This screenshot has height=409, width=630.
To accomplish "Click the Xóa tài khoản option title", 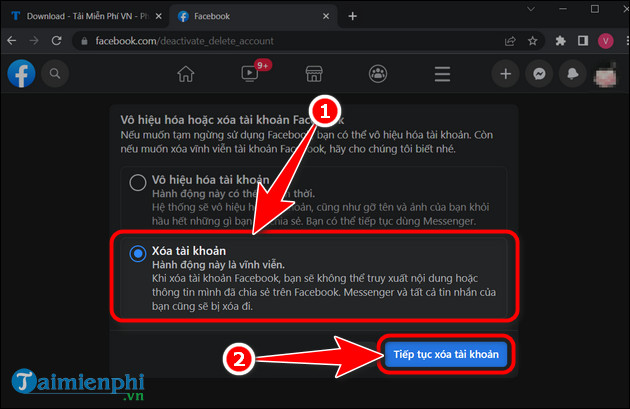I will 189,251.
